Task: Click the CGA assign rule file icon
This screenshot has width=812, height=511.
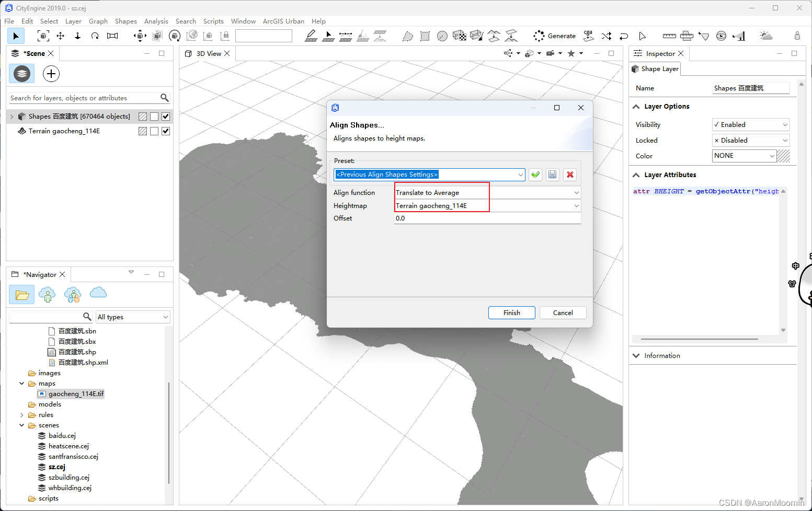Action: (x=589, y=36)
